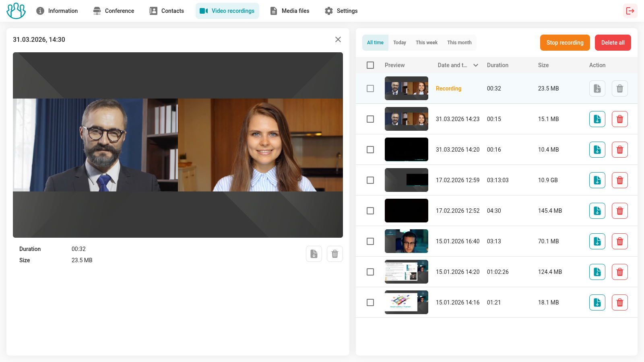Viewport: 644px width, 362px height.
Task: Select the checkbox for 15.01.2026 16:40 recording
Action: [x=370, y=241]
